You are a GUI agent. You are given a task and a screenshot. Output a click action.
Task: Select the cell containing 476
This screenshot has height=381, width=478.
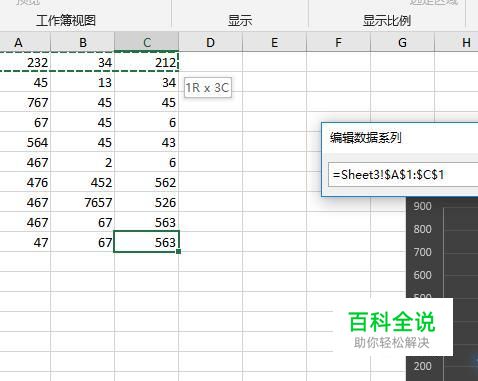click(25, 182)
